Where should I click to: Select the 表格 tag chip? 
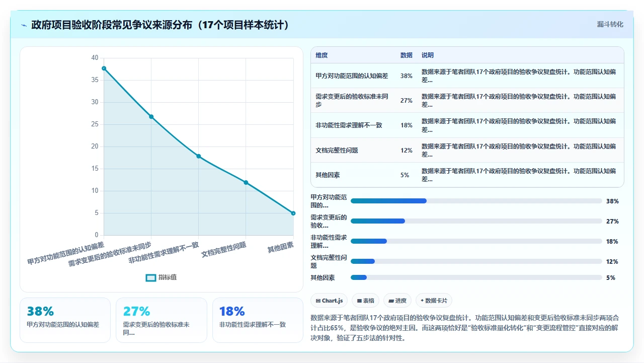pyautogui.click(x=365, y=301)
